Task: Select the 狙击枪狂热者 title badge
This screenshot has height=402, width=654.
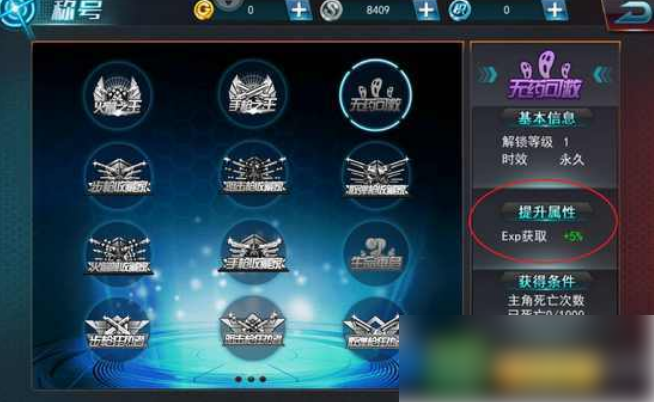Action: click(252, 329)
